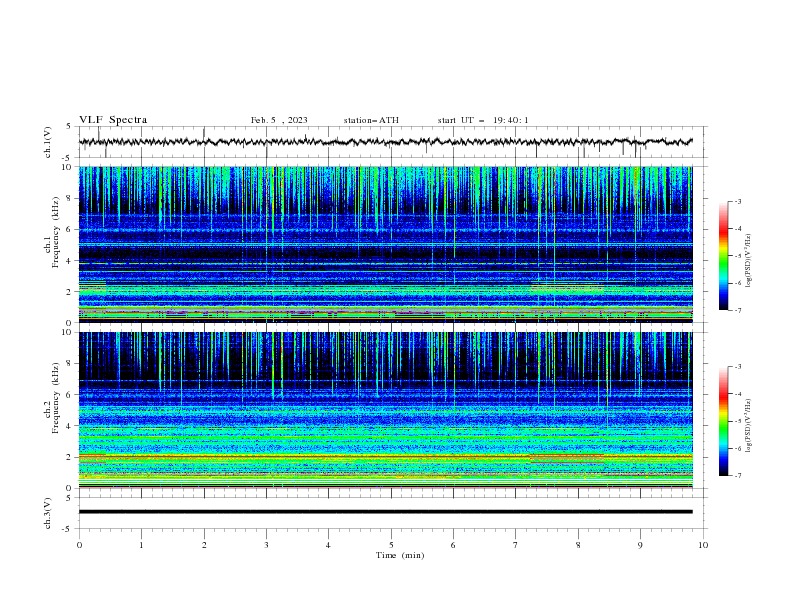Click the "-7" tick on ch.1 colorbar

pyautogui.click(x=737, y=310)
